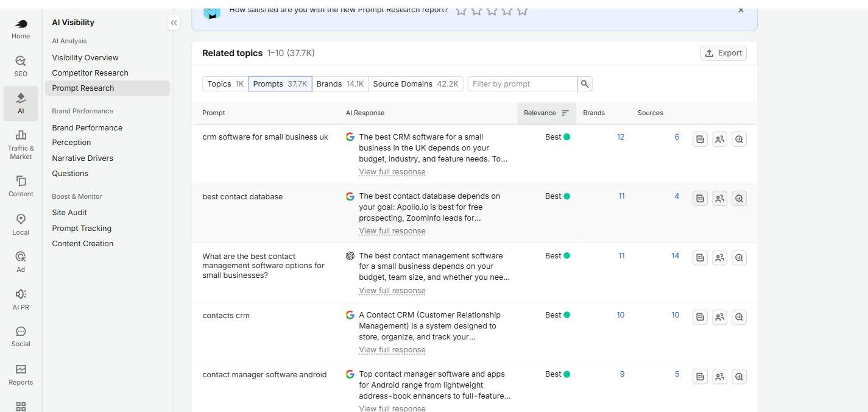Click the 'best contact database' prompt text

tap(242, 197)
